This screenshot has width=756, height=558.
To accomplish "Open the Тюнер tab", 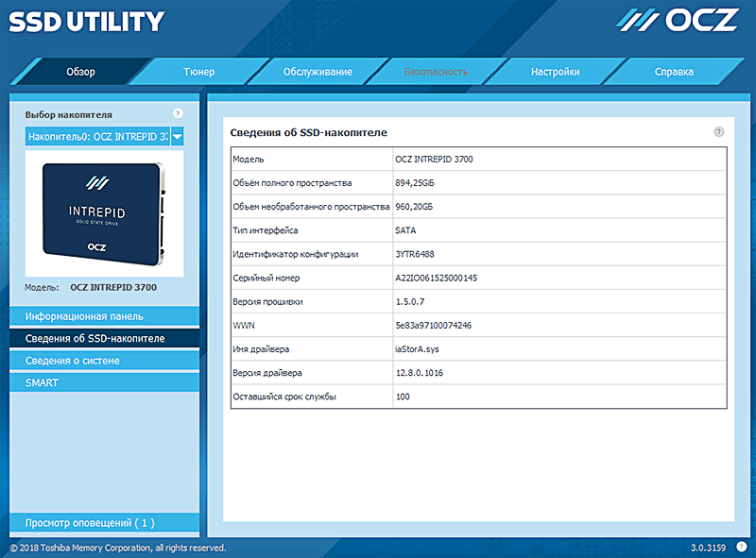I will (198, 72).
